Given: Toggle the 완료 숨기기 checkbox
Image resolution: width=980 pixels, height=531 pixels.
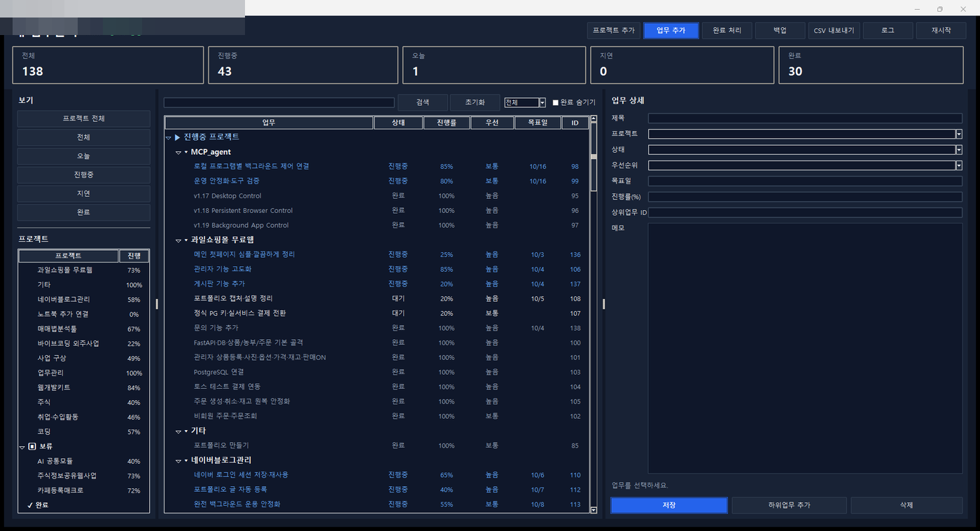Looking at the screenshot, I should tap(556, 102).
